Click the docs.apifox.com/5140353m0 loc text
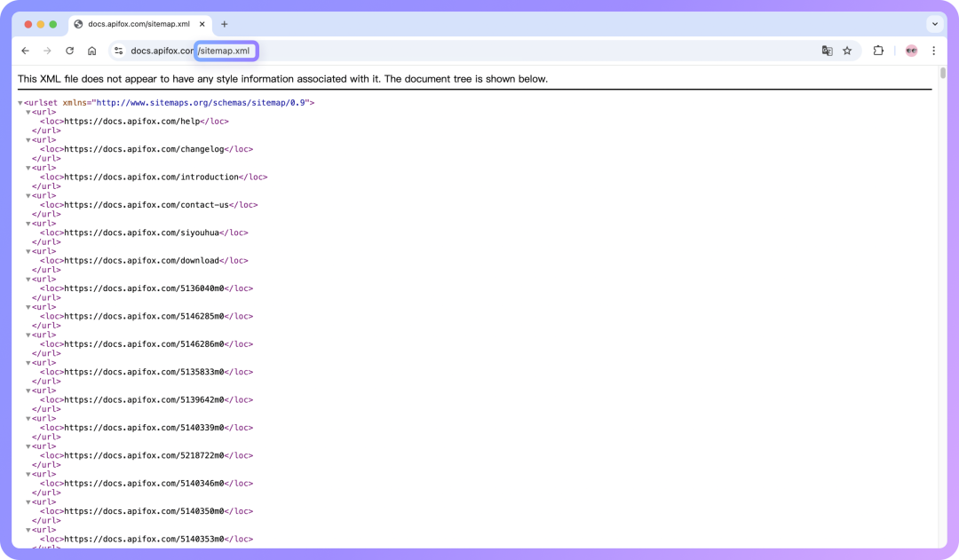The height and width of the screenshot is (560, 959). (x=145, y=539)
